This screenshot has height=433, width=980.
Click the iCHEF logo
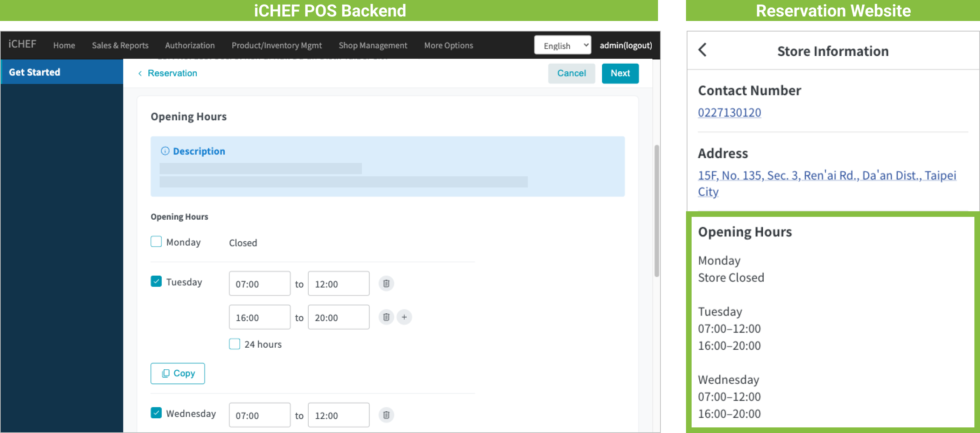point(22,44)
